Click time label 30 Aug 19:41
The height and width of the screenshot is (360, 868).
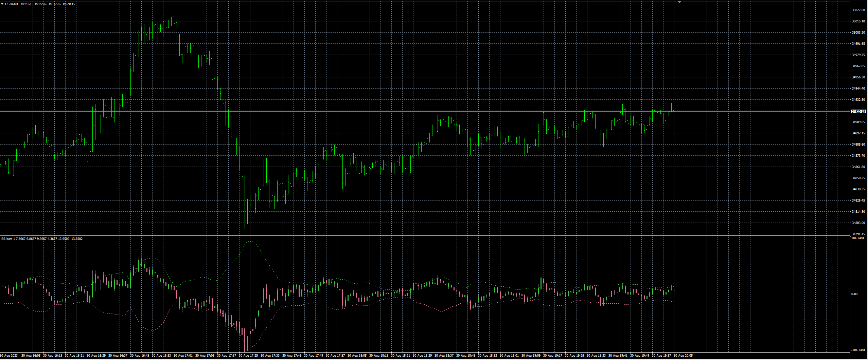tap(618, 356)
